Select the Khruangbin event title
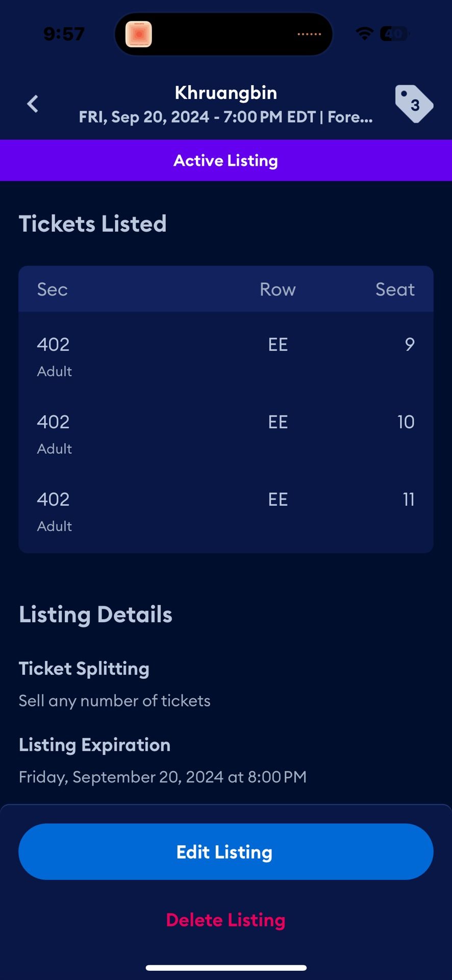452x980 pixels. [x=226, y=93]
